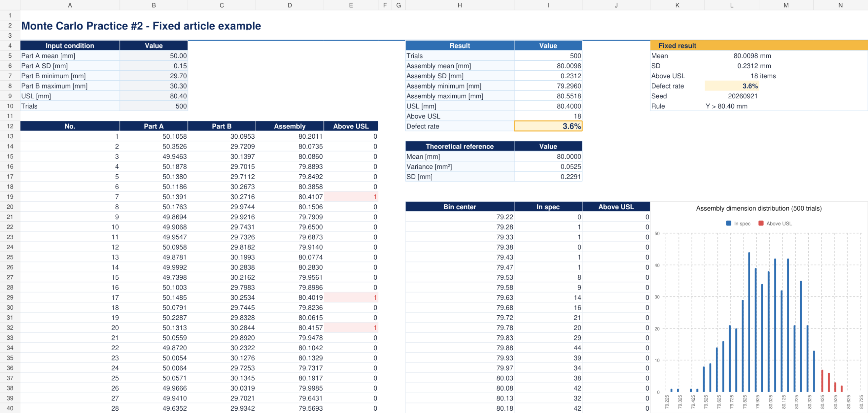Image resolution: width=868 pixels, height=413 pixels.
Task: Select the title cell 'Monte Carlo Practice #2'
Action: [141, 26]
